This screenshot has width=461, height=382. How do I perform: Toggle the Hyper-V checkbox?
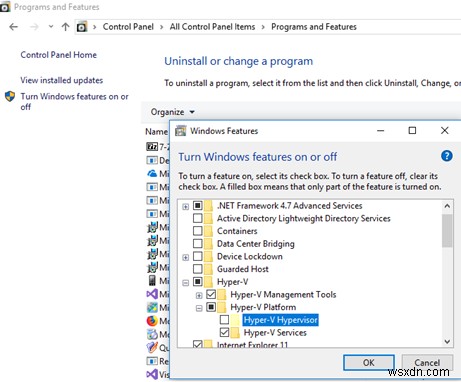click(x=198, y=282)
